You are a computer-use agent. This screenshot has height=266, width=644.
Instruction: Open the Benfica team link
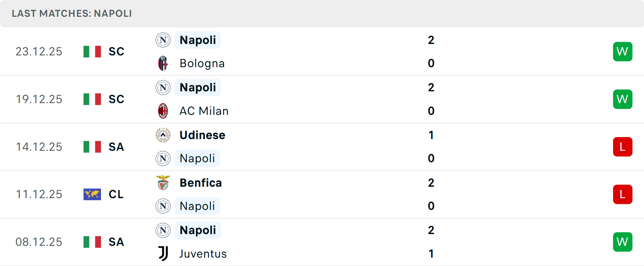pyautogui.click(x=201, y=183)
